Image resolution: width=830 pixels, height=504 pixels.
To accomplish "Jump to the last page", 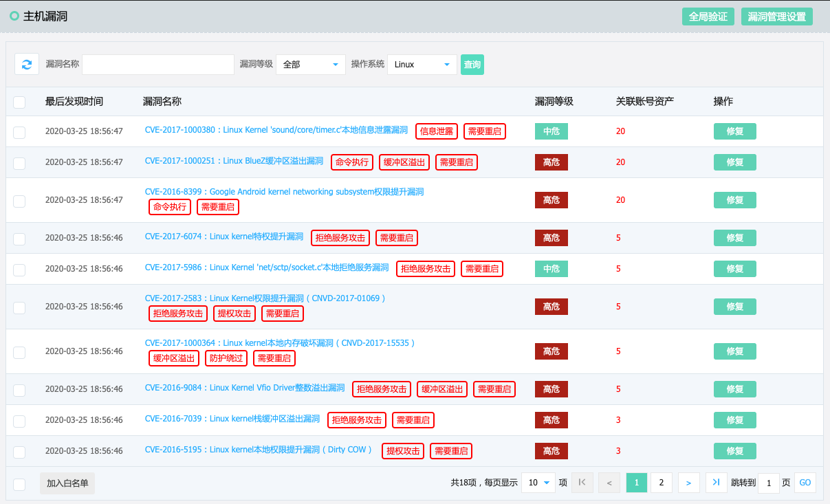I will tap(715, 482).
